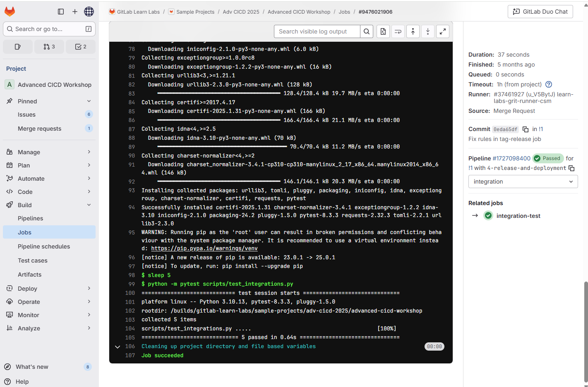Screen dimensions: 588x387
Task: Open the raw job log view
Action: pos(383,31)
